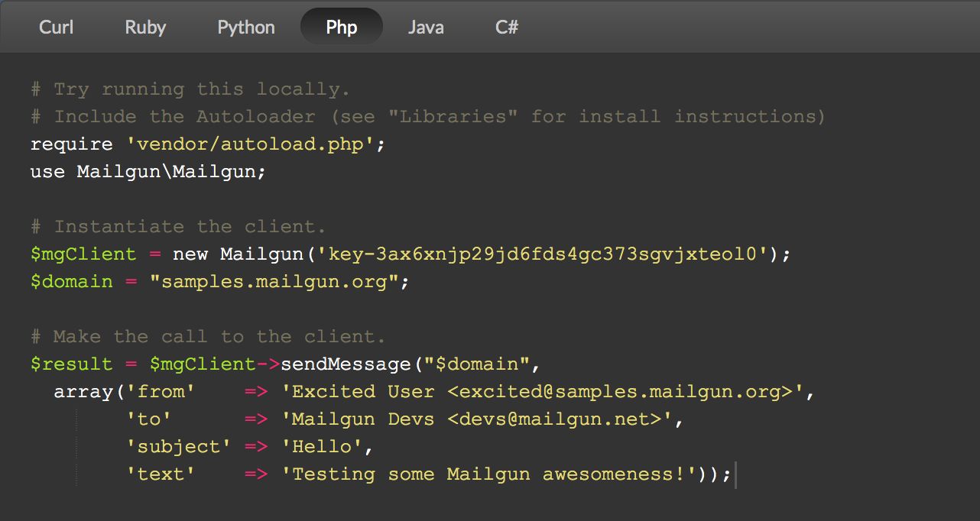Click the 'Hello' subject value
This screenshot has height=521, width=980.
[327, 447]
